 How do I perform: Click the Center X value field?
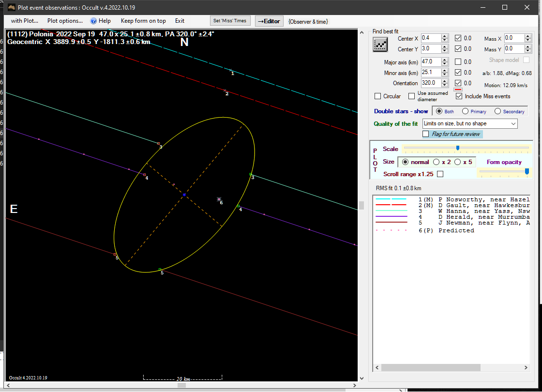pos(431,38)
